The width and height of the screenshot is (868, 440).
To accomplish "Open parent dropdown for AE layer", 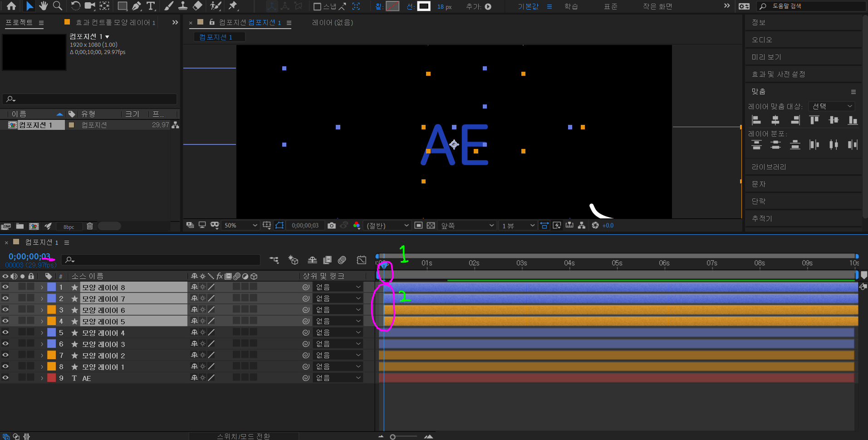I will (338, 378).
